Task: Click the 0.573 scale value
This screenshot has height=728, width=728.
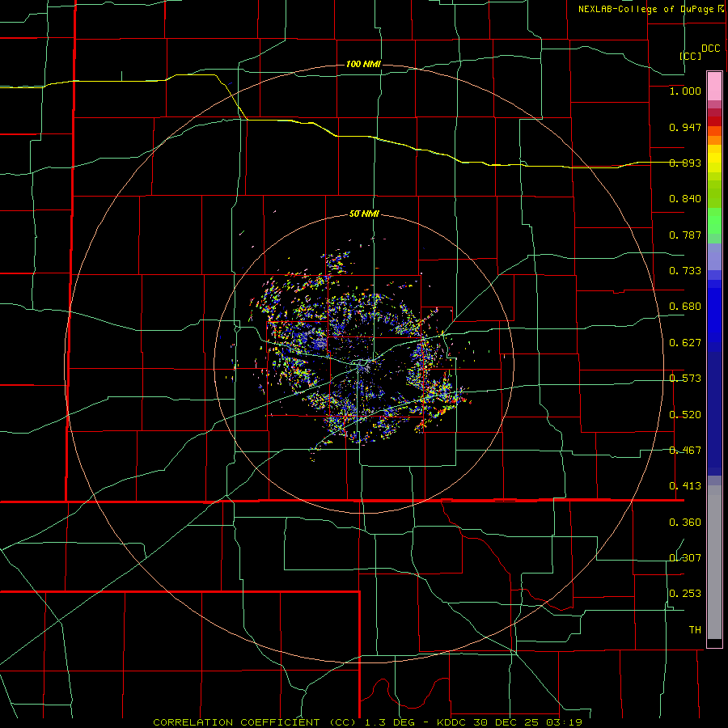Action: (x=685, y=379)
